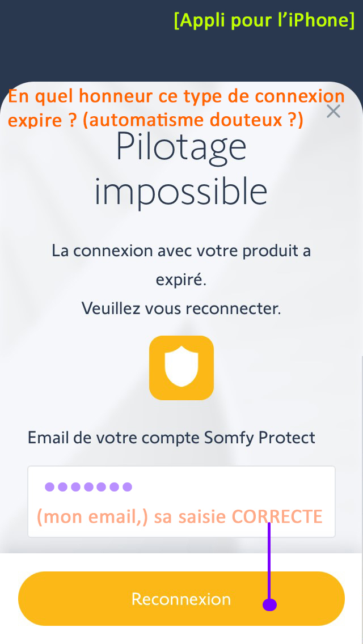
Task: Click the masked purple dots in email field
Action: (88, 486)
